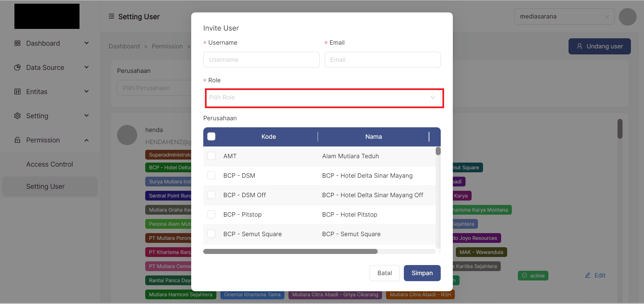Image resolution: width=644 pixels, height=304 pixels.
Task: Click the Edit pencil icon
Action: pyautogui.click(x=588, y=275)
